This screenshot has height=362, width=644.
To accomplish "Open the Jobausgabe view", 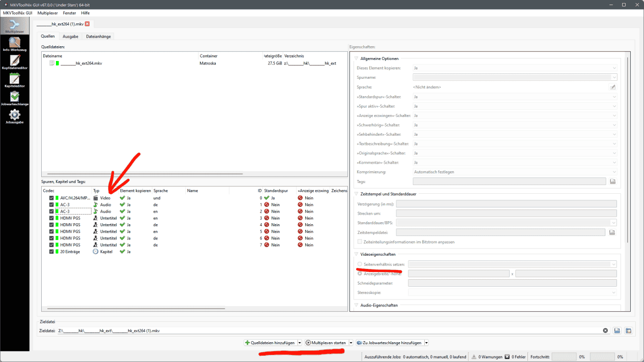I will 14,116.
